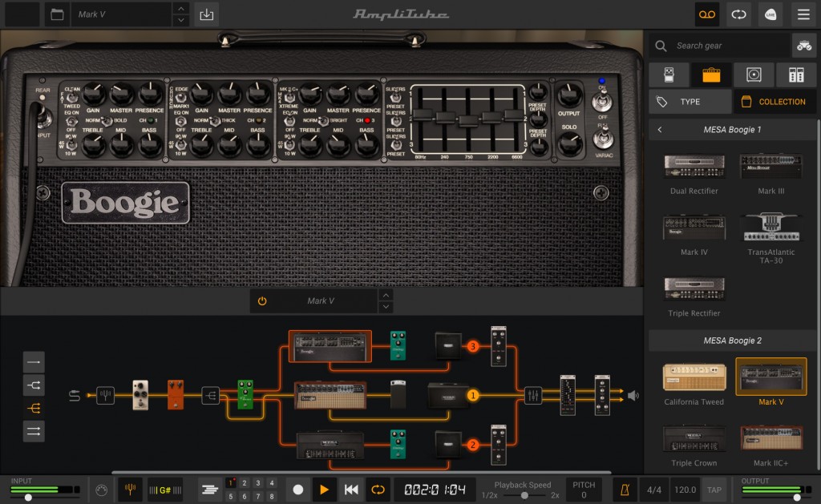Select next preset with down arrow
The height and width of the screenshot is (504, 821).
(x=180, y=20)
